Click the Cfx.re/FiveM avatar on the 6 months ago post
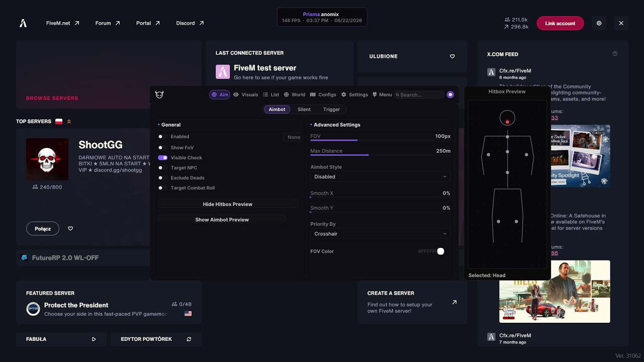This screenshot has height=362, width=644. pos(491,72)
